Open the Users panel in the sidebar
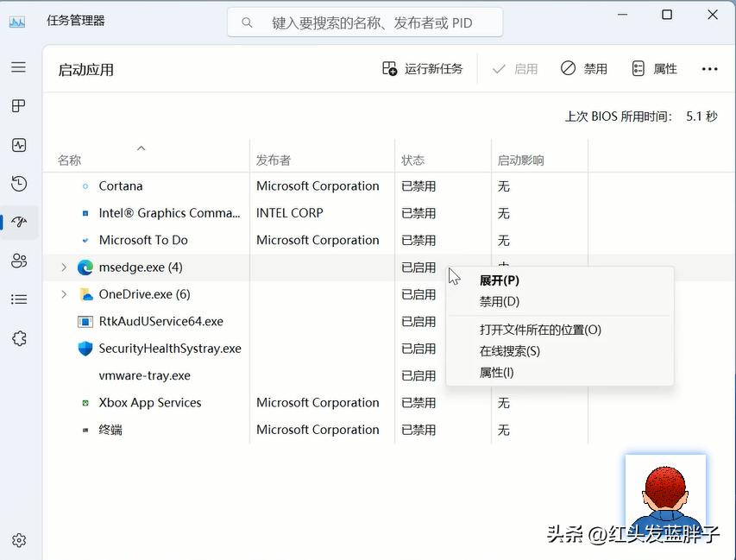The height and width of the screenshot is (560, 736). click(19, 261)
